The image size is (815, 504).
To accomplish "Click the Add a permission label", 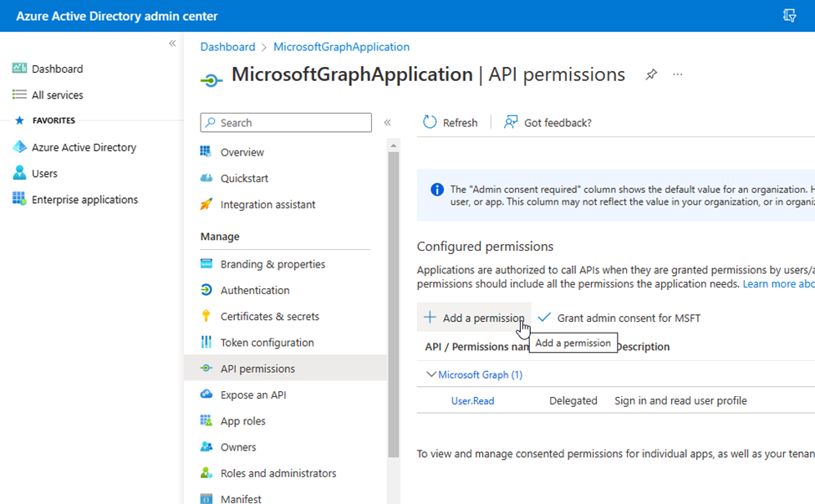I will [483, 318].
